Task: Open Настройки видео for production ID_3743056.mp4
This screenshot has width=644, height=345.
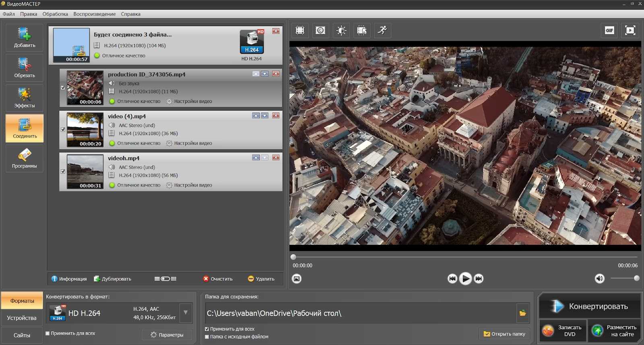Action: click(189, 101)
